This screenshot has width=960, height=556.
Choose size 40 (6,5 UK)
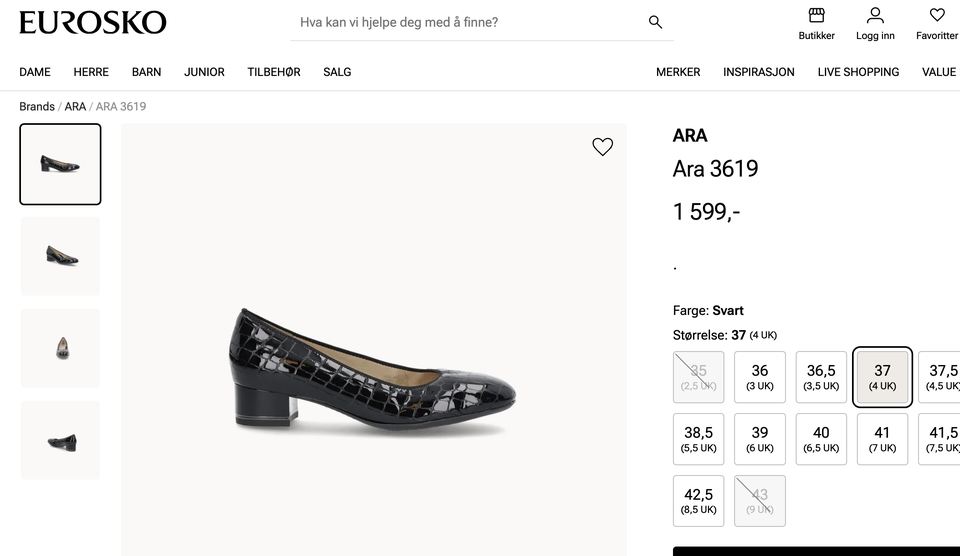pos(821,439)
